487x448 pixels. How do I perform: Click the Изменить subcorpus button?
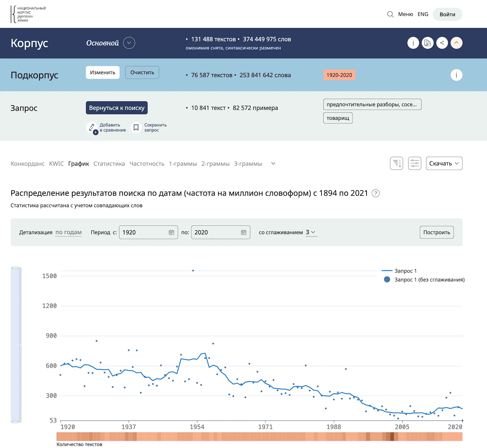coord(103,73)
